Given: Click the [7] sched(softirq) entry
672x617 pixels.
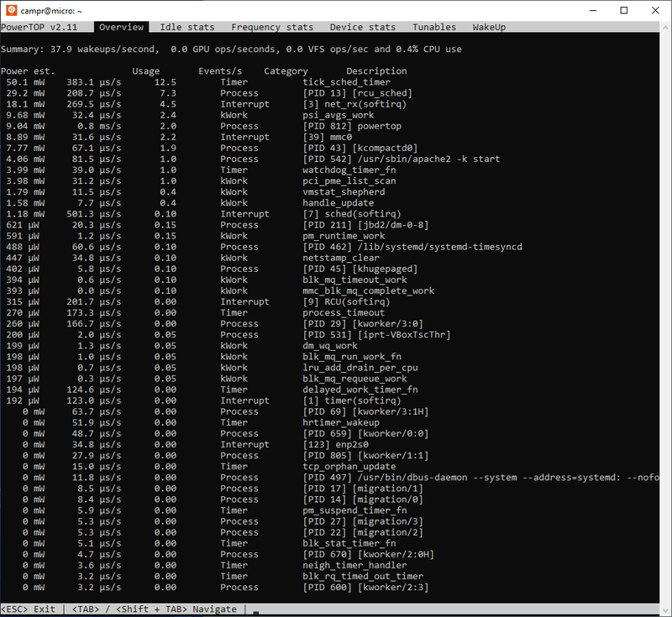Looking at the screenshot, I should pos(352,214).
